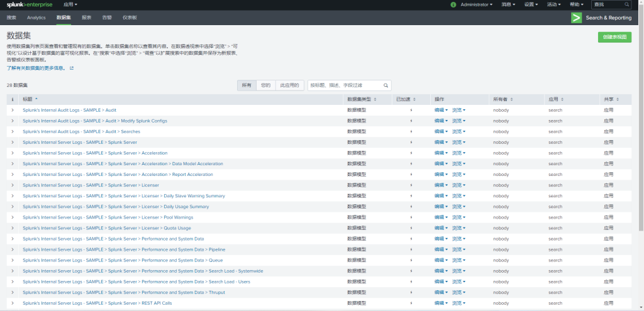Image resolution: width=644 pixels, height=311 pixels.
Task: Open the Performance and System Data > Pipeline link
Action: (124, 249)
